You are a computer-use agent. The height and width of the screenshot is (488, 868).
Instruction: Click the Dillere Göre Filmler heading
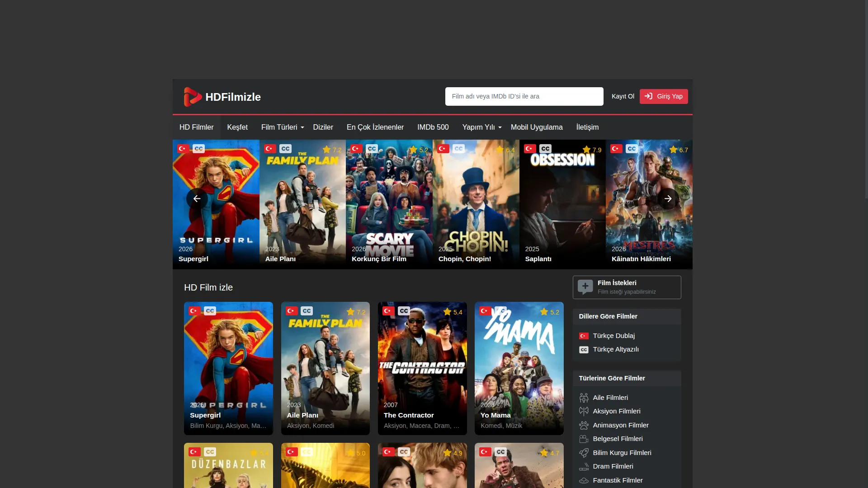click(608, 316)
